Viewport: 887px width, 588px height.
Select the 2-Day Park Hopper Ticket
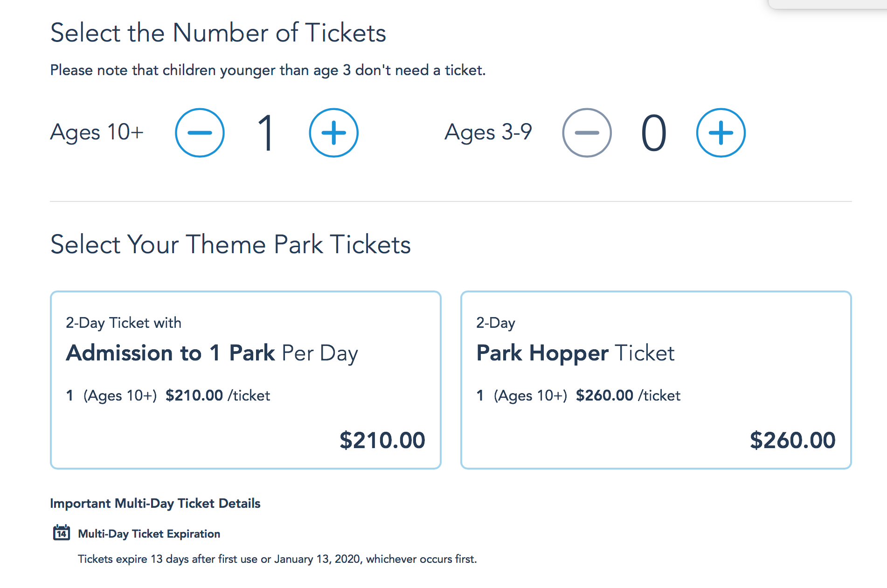655,379
